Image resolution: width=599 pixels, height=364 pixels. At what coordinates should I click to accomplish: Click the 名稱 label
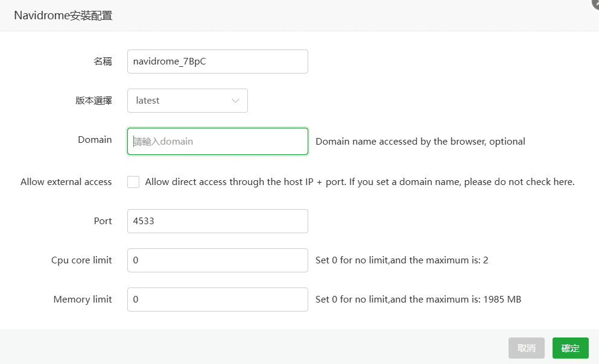tap(103, 61)
